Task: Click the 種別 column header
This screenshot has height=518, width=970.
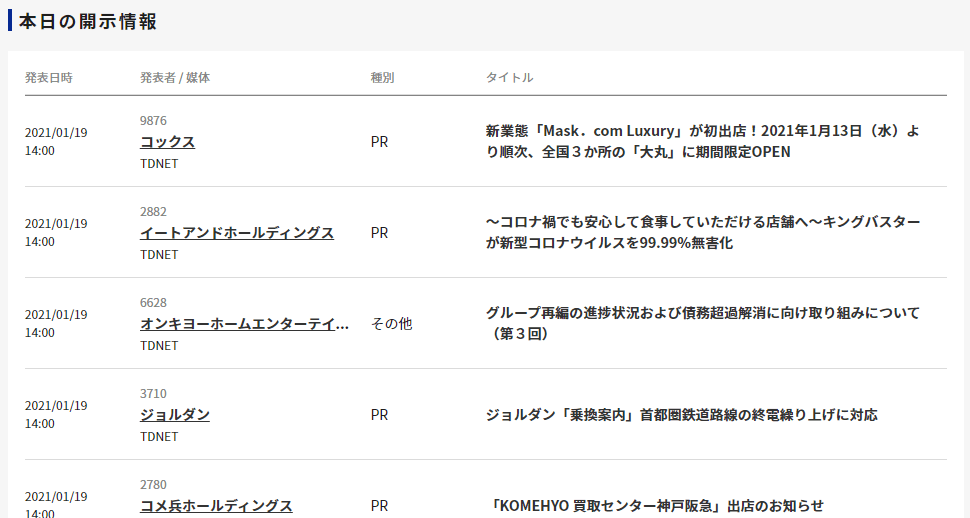Action: coord(382,78)
